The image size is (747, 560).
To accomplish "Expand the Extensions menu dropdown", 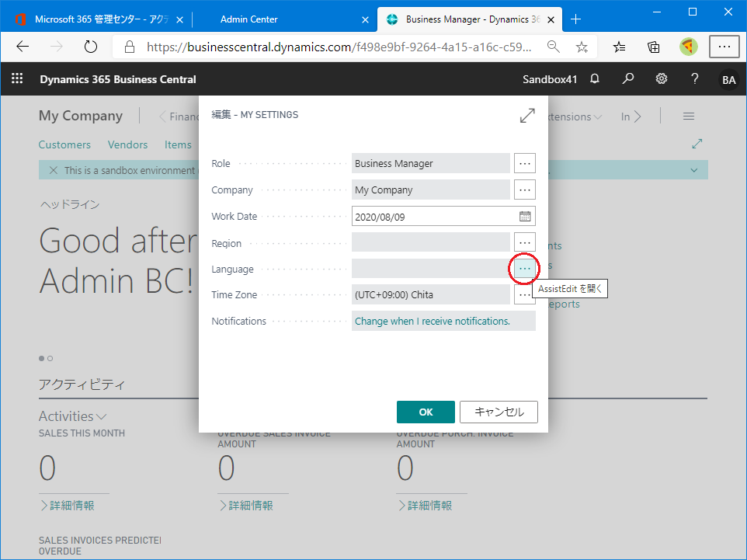I will pos(575,117).
